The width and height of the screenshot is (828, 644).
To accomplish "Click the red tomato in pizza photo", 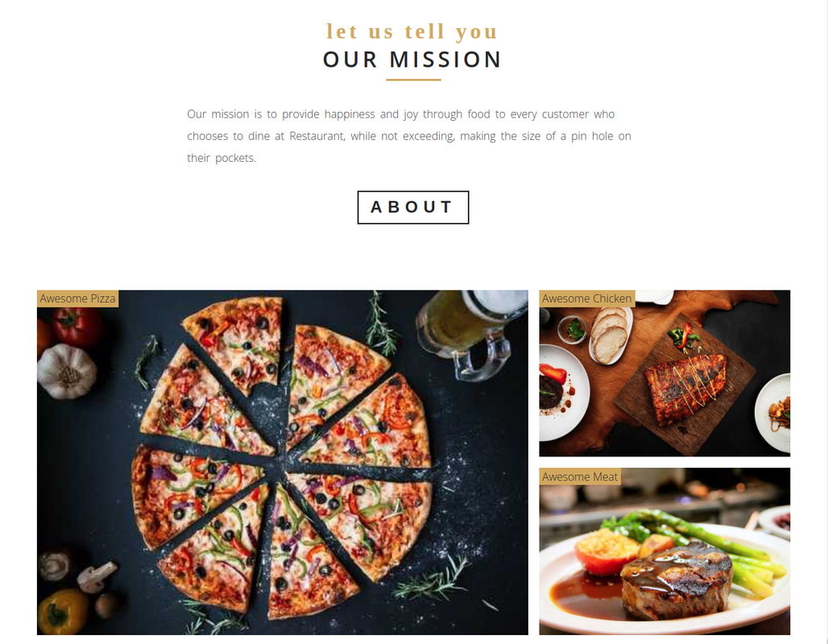I will tap(76, 327).
